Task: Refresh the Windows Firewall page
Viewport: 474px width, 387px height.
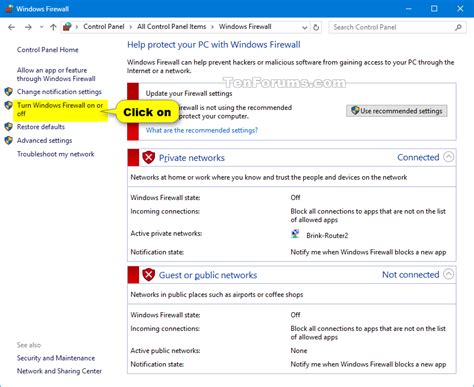Action: tap(316, 27)
